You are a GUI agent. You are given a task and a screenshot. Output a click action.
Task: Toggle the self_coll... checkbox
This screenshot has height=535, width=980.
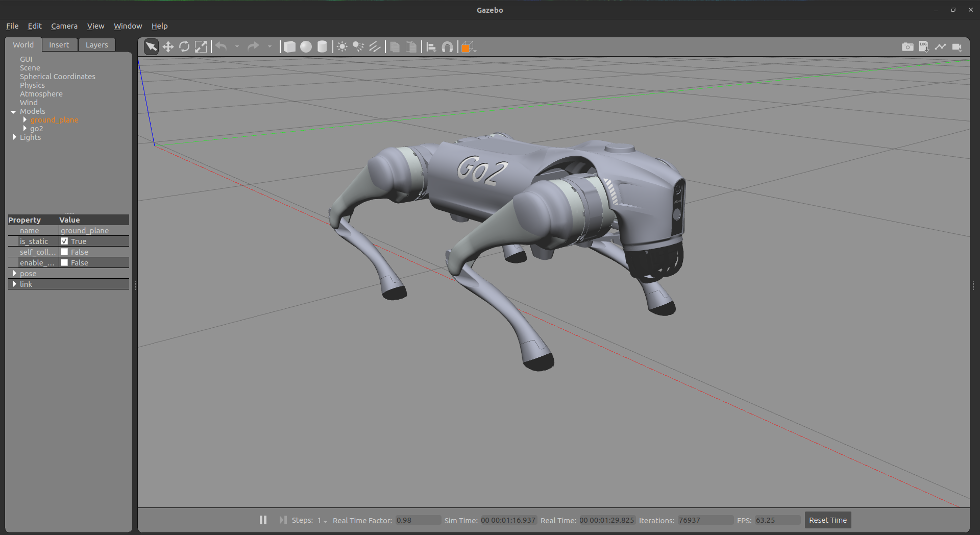64,252
